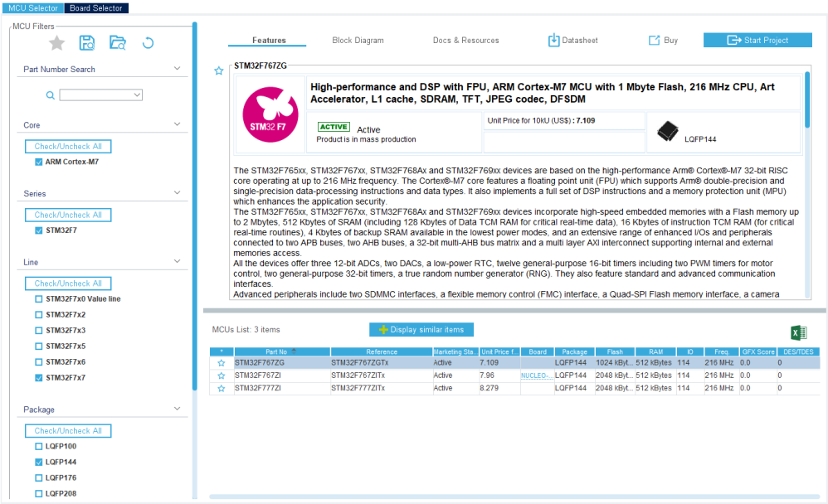Screen dimensions: 828x504
Task: Uncheck the STM32F7x7 line filter
Action: (x=38, y=378)
